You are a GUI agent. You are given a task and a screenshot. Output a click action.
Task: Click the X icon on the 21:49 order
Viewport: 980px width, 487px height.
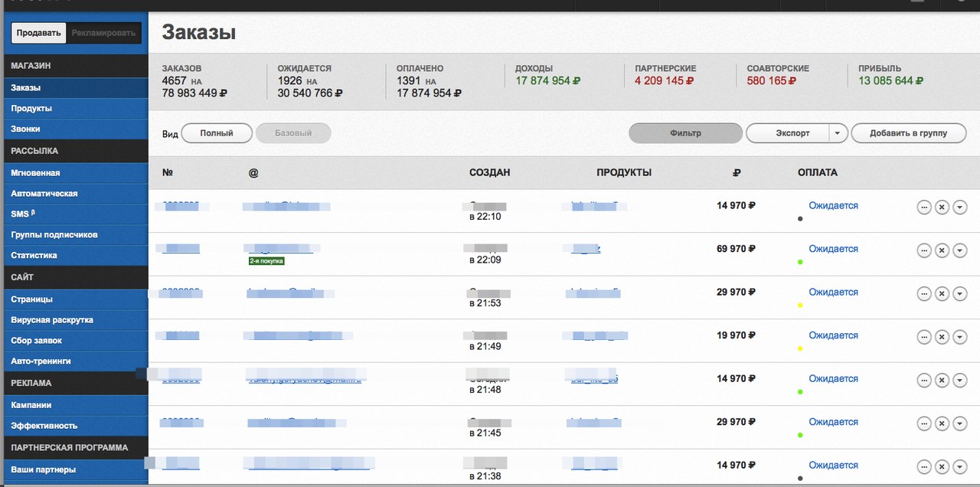coord(942,337)
